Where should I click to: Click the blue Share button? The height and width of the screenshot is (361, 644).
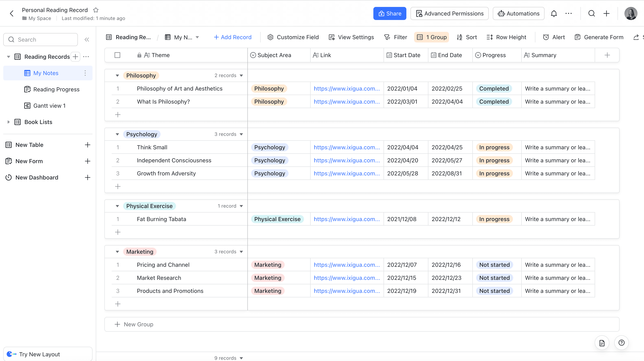(x=389, y=13)
